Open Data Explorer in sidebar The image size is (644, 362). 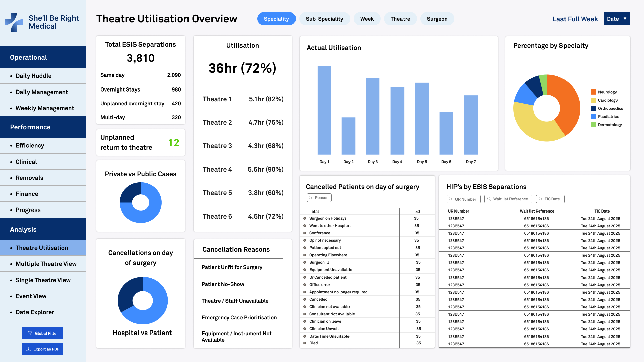[43, 312]
